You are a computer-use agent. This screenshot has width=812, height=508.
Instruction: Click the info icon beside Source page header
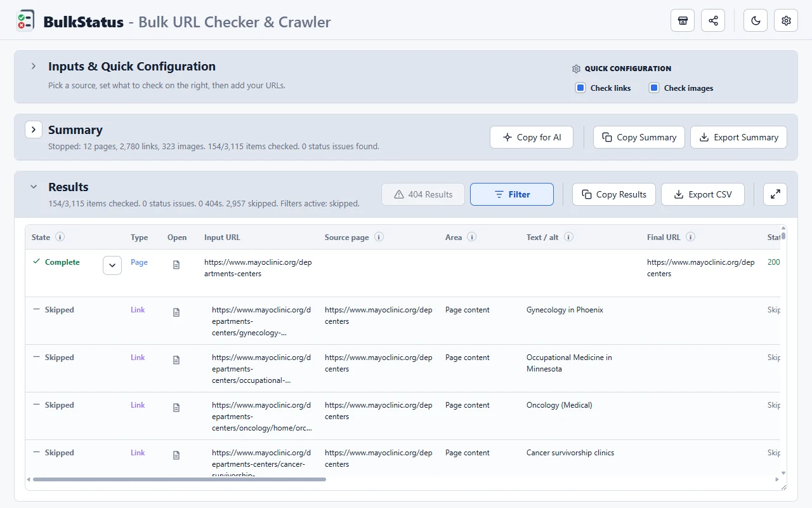tap(379, 237)
